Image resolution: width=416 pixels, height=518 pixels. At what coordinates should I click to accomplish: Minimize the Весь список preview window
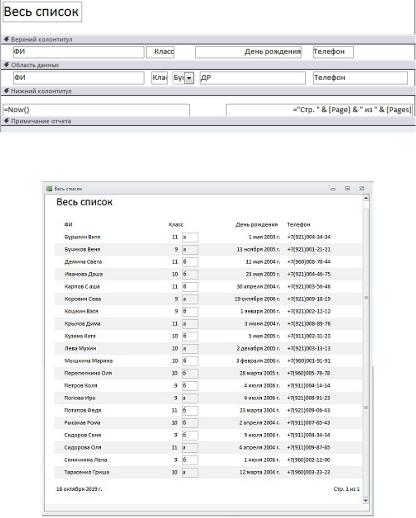coord(333,189)
